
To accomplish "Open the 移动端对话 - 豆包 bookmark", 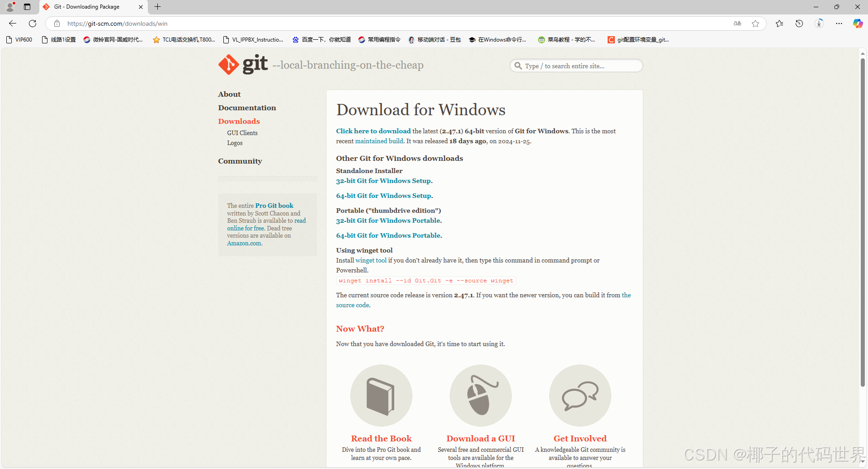I will (x=434, y=40).
